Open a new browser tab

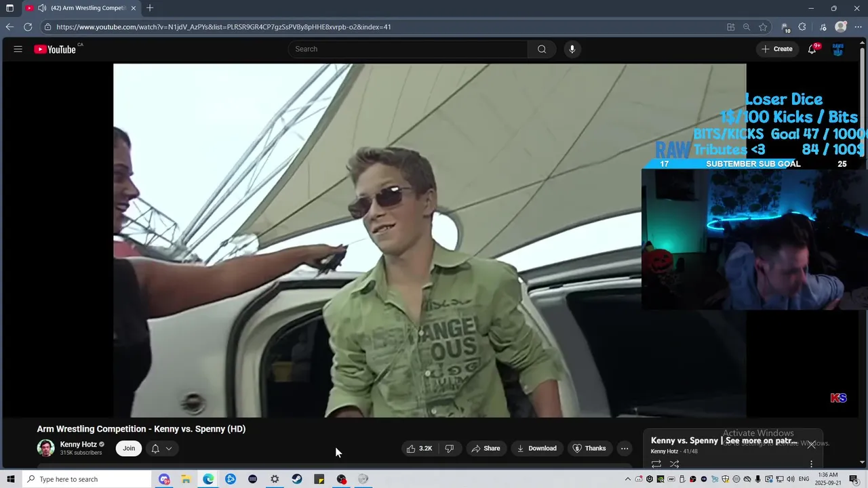pos(150,8)
